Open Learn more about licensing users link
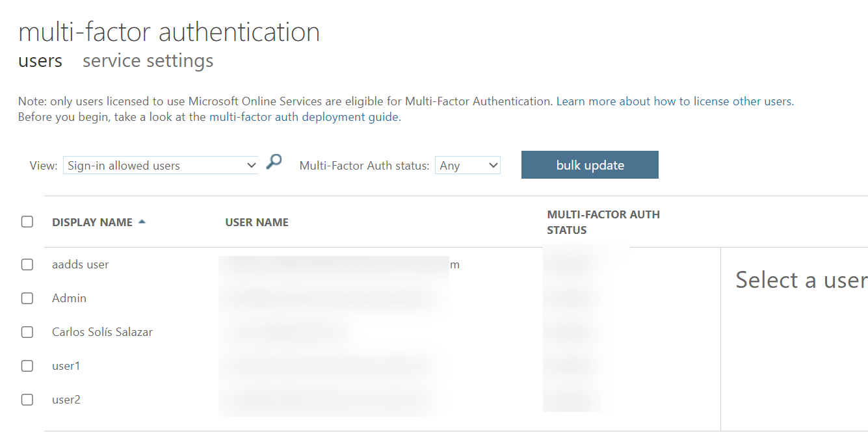This screenshot has height=438, width=868. point(675,101)
